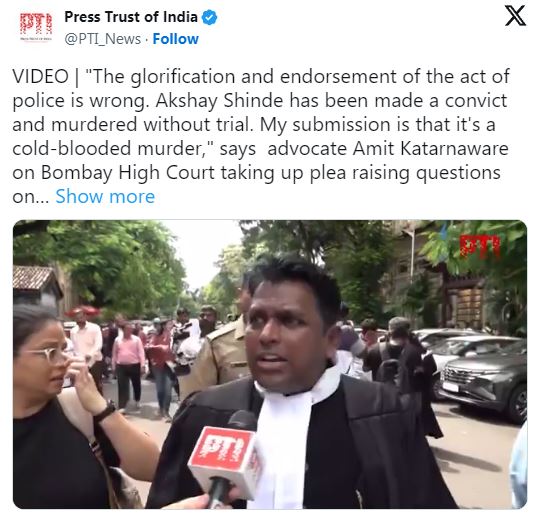Expand tweet with Show more
This screenshot has height=517, width=535.
(x=105, y=197)
